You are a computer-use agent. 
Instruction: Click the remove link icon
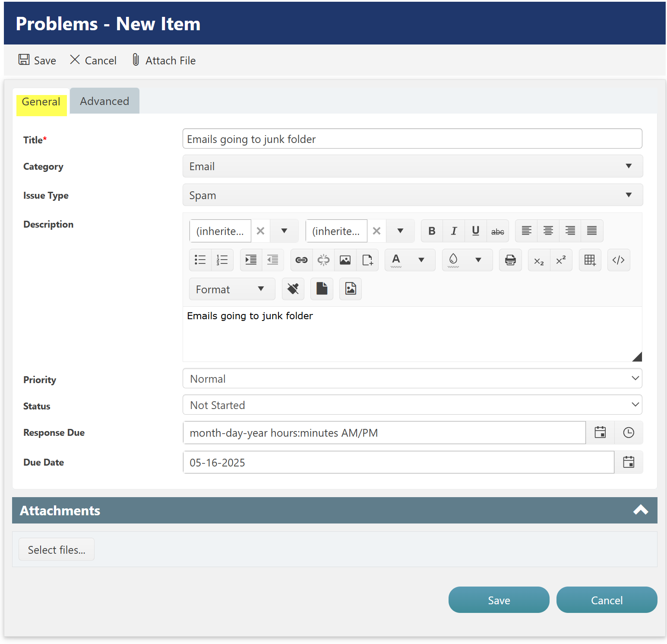click(323, 260)
